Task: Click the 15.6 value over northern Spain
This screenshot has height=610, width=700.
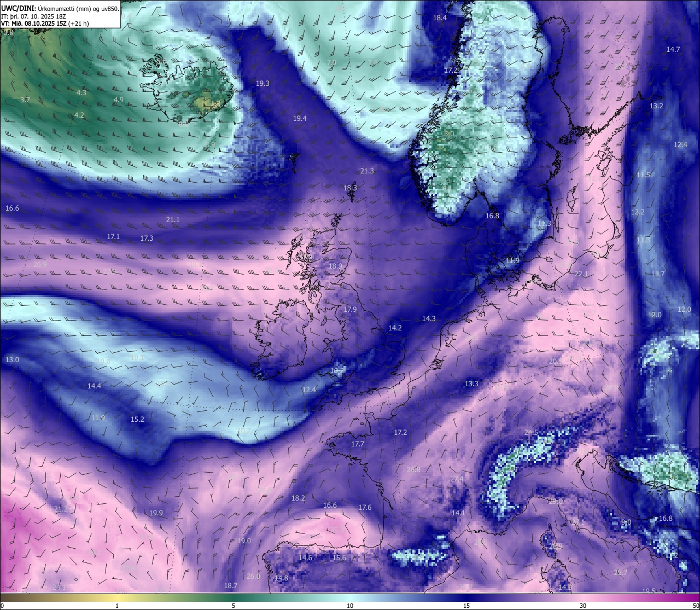Action: [339, 557]
